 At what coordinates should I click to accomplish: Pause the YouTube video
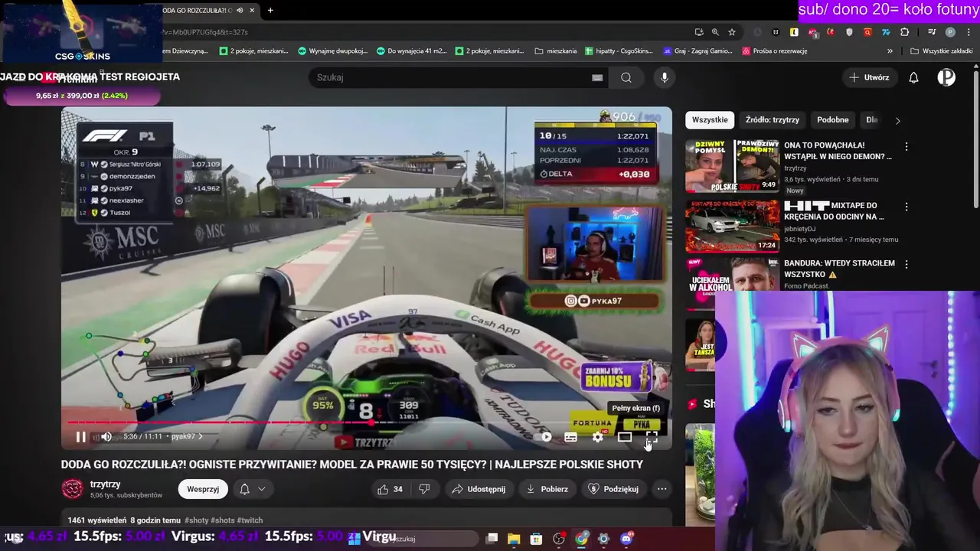(x=80, y=437)
